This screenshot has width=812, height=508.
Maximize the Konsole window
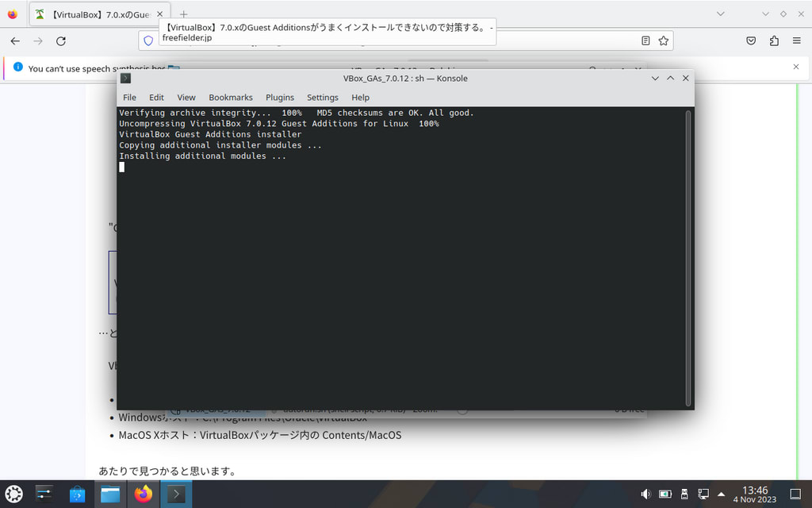670,79
